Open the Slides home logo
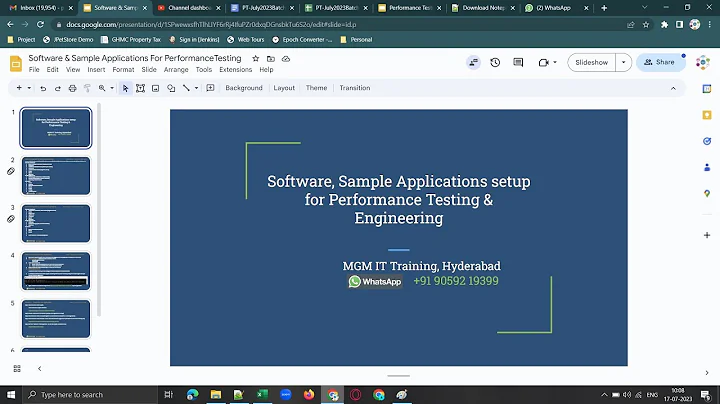 [16, 63]
